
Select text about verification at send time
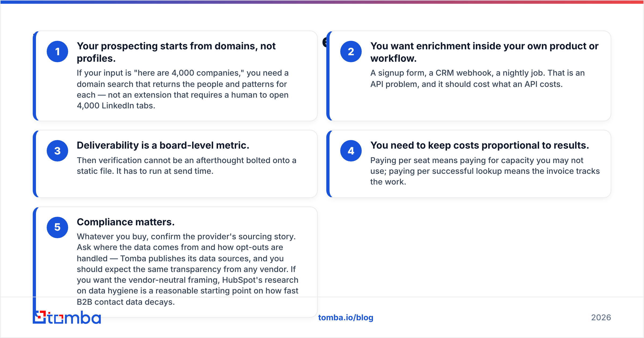pos(186,166)
